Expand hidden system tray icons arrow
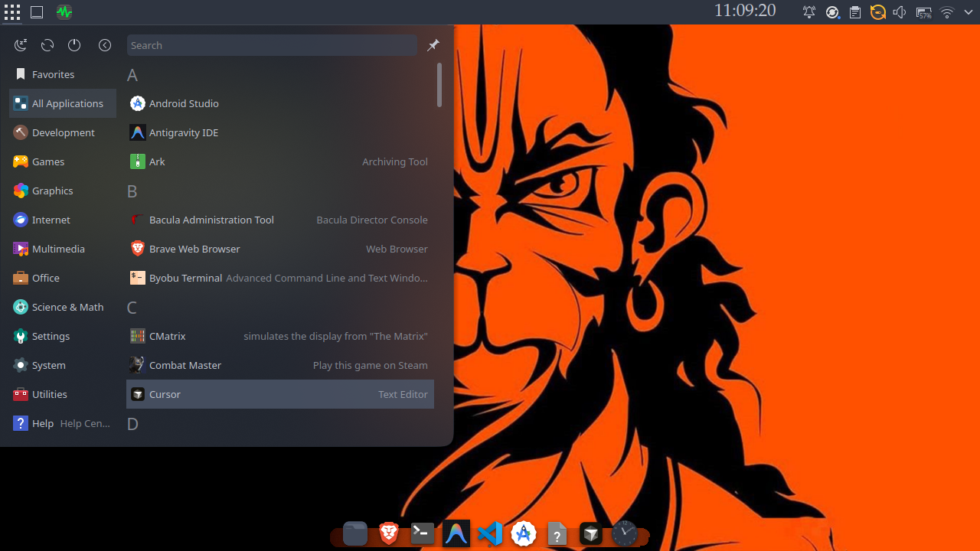The height and width of the screenshot is (551, 980). [x=968, y=12]
